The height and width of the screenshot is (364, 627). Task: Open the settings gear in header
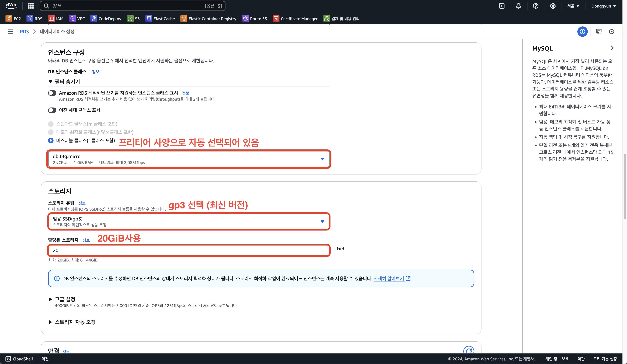[x=553, y=6]
